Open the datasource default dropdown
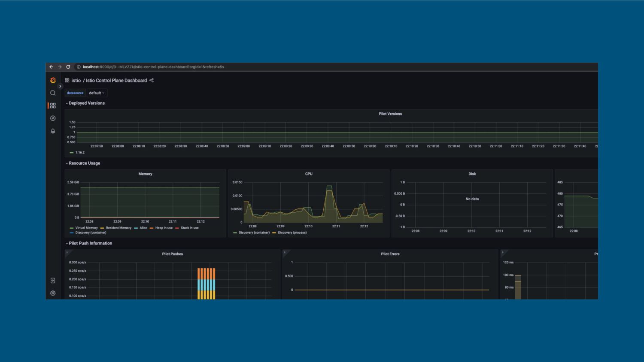644x362 pixels. click(97, 93)
